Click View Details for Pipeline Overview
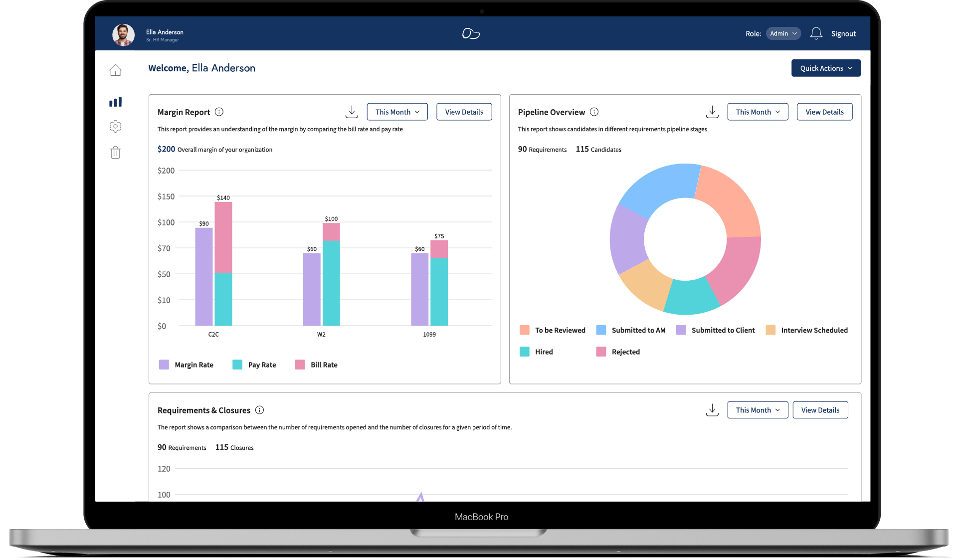This screenshot has height=560, width=958. pyautogui.click(x=824, y=112)
